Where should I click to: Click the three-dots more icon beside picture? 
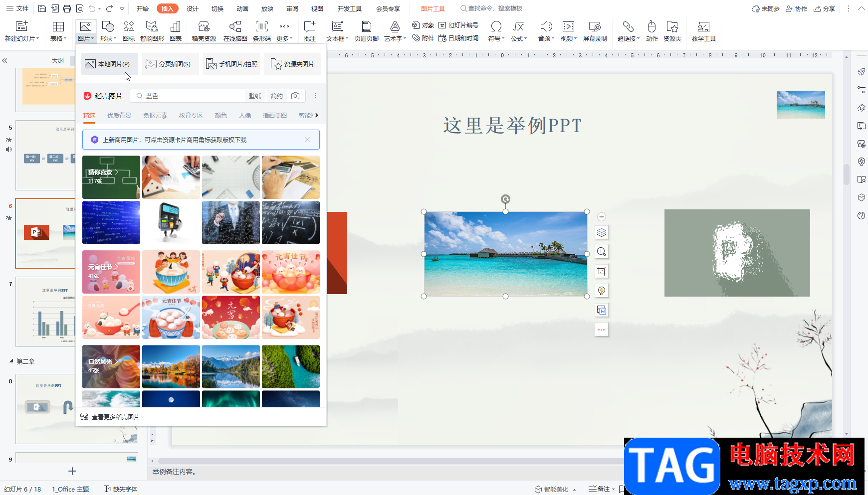coord(602,330)
